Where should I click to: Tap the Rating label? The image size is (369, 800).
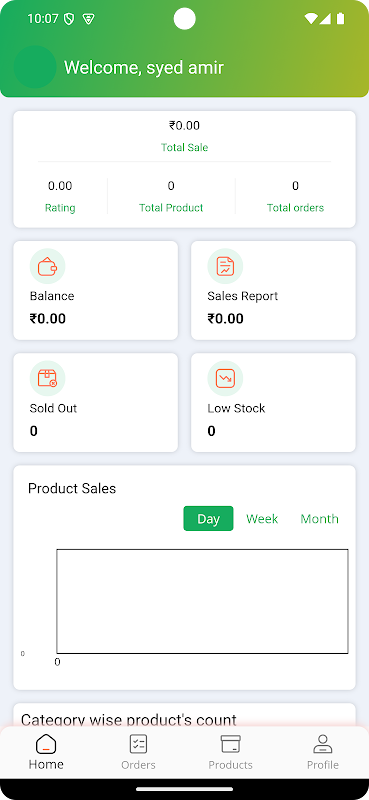60,208
